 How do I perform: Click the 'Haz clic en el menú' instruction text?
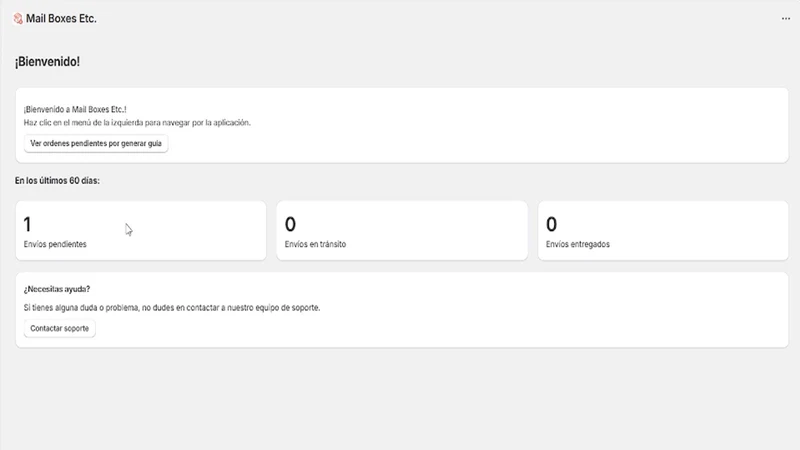[x=137, y=122]
